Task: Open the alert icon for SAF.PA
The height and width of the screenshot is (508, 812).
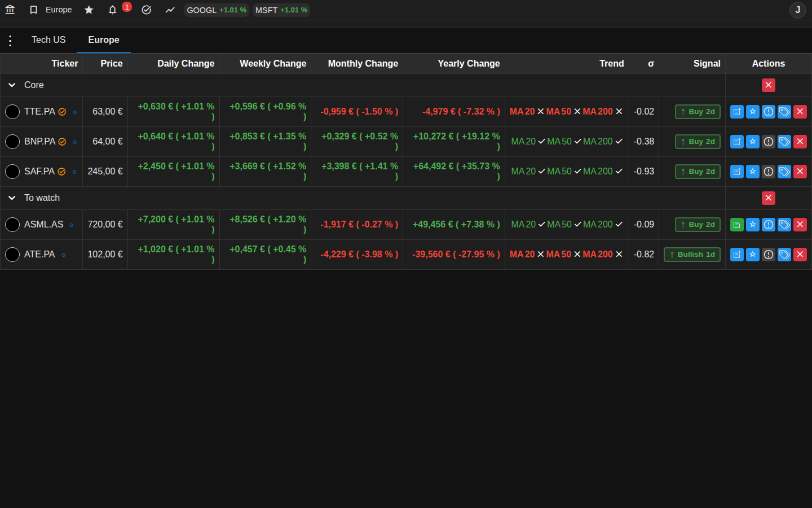Action: (x=769, y=172)
